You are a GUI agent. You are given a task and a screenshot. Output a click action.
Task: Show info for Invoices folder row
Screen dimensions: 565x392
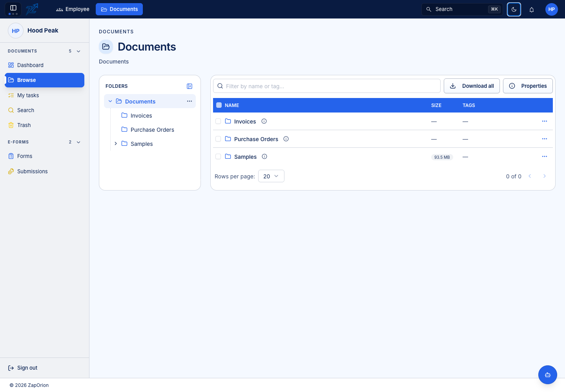[x=264, y=121]
